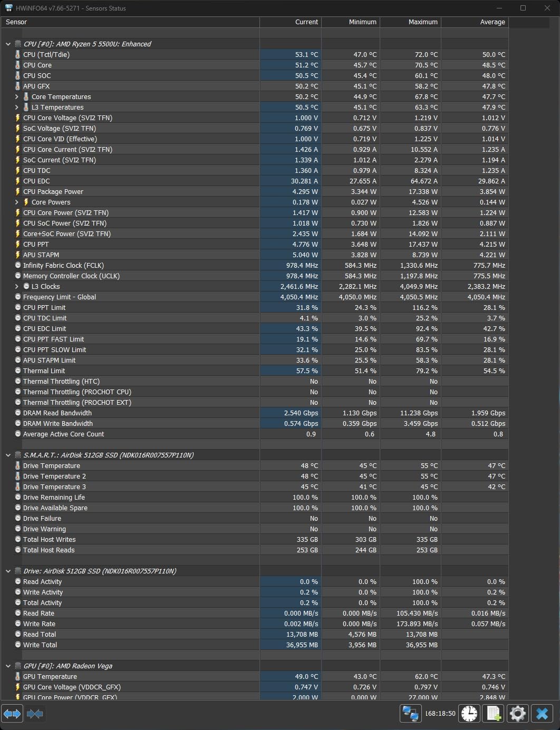Click the Maximum column header

point(410,22)
